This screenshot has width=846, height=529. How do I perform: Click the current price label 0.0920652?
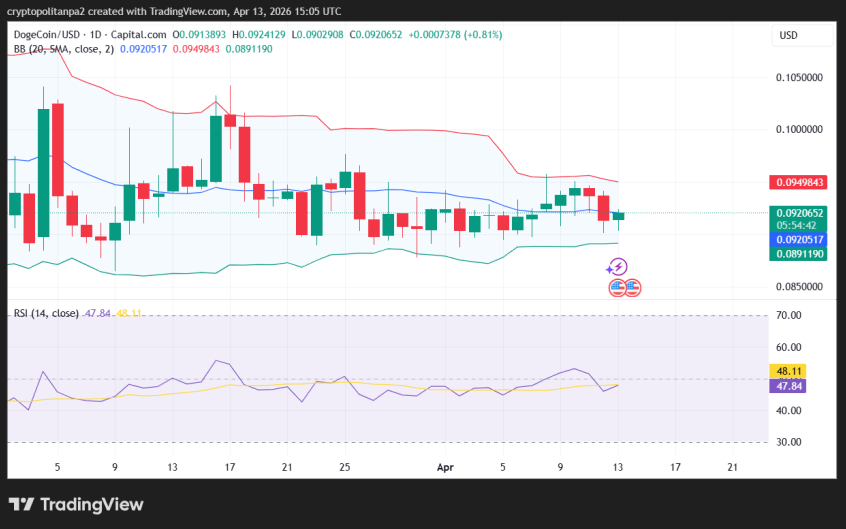pos(799,212)
